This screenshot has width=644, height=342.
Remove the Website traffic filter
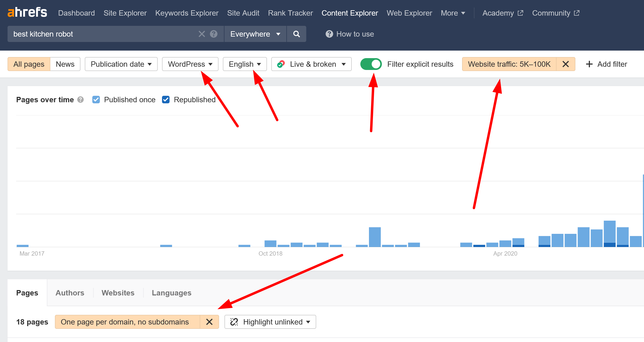click(565, 64)
